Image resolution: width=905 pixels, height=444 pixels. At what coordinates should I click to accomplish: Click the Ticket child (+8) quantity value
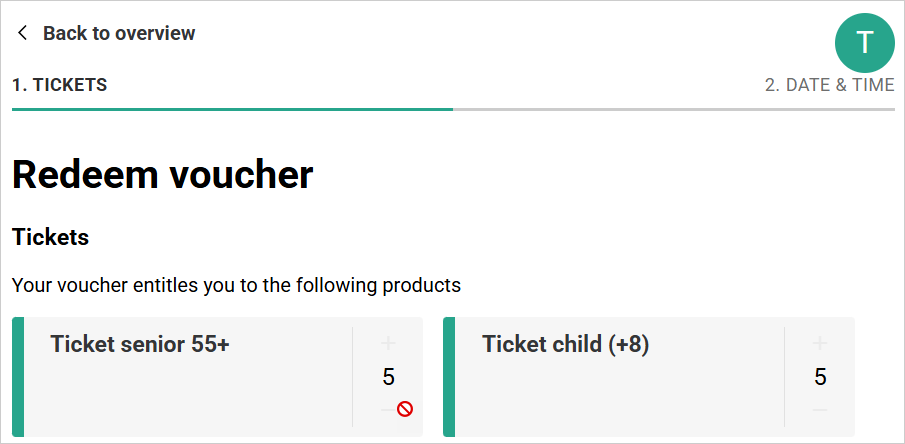820,377
